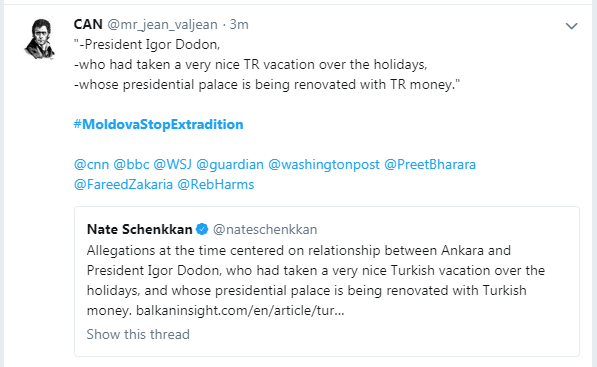
Task: Click the Jean Valjean profile avatar
Action: click(40, 38)
